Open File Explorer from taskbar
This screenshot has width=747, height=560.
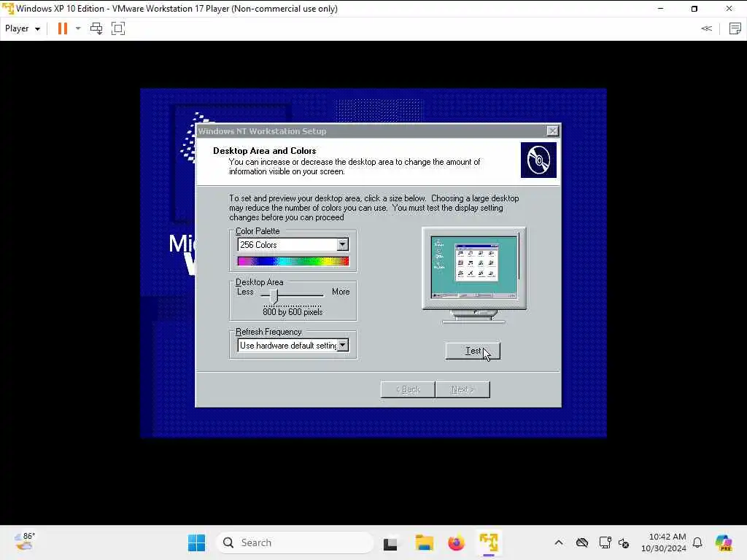[x=424, y=542]
